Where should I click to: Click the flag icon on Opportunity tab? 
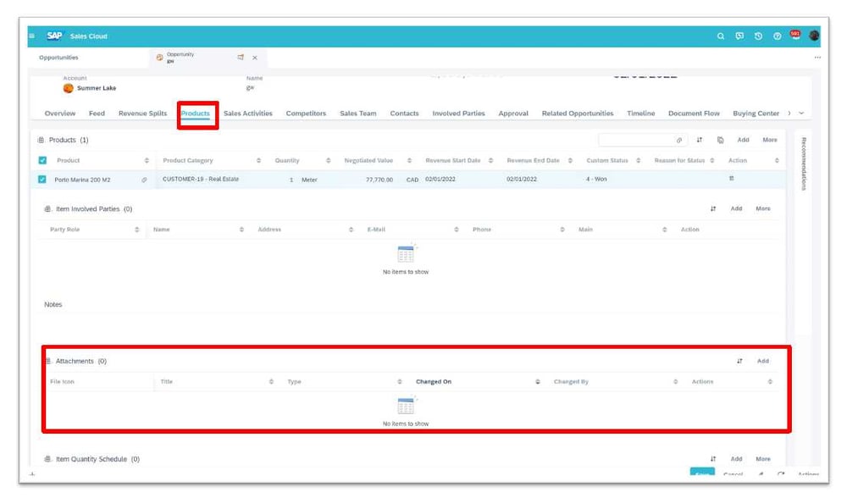241,58
